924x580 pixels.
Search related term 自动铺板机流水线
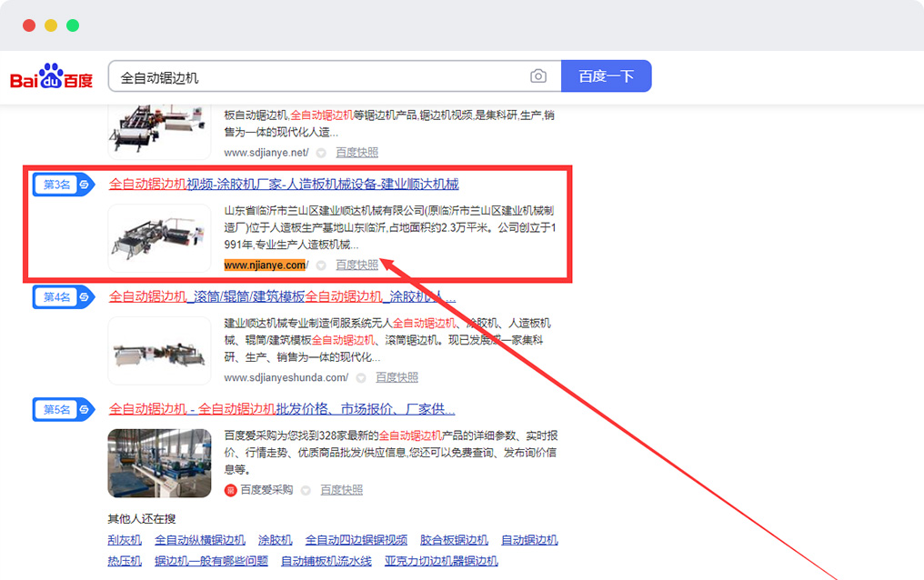[x=326, y=561]
